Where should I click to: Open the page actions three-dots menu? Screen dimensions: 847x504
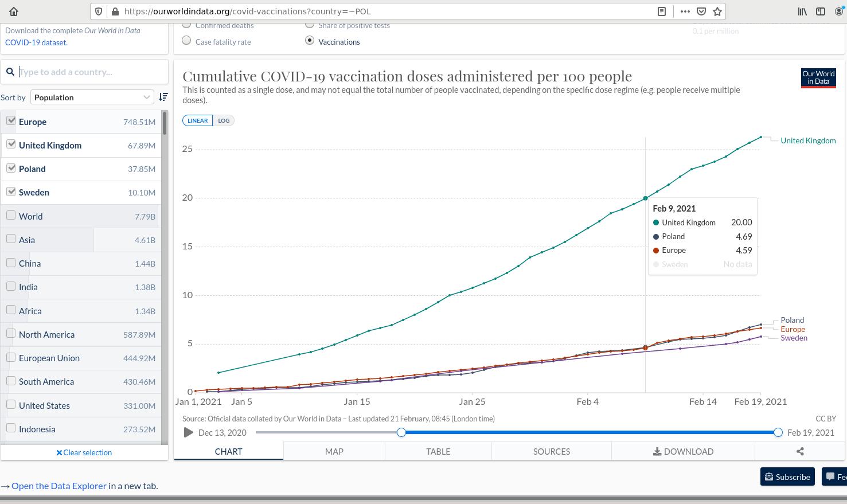click(685, 11)
